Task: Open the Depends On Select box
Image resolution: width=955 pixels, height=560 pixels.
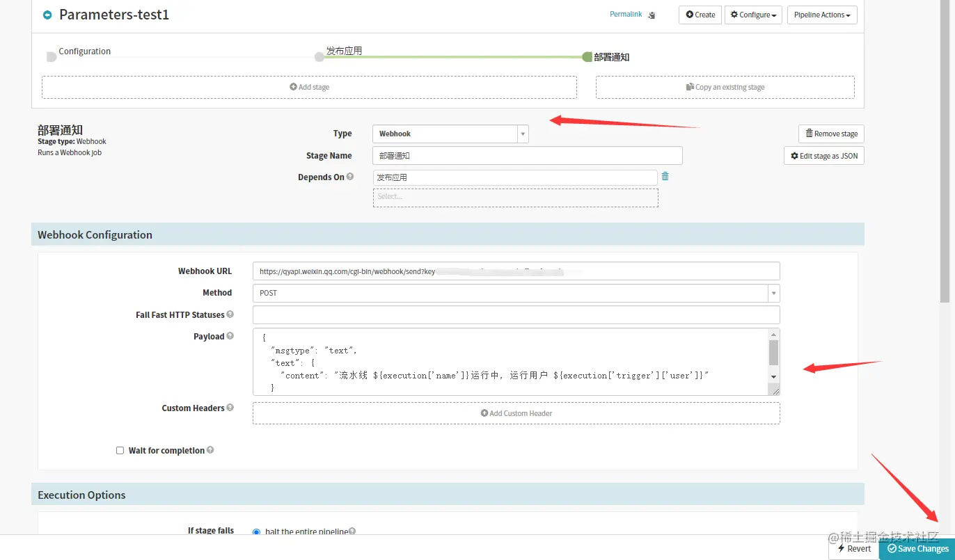Action: pos(515,198)
